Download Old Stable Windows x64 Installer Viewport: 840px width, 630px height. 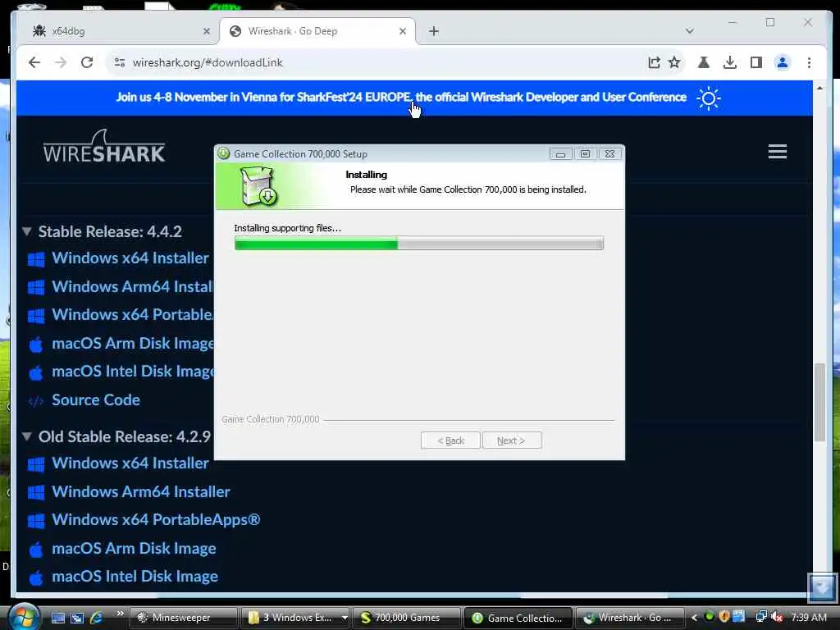pyautogui.click(x=130, y=463)
